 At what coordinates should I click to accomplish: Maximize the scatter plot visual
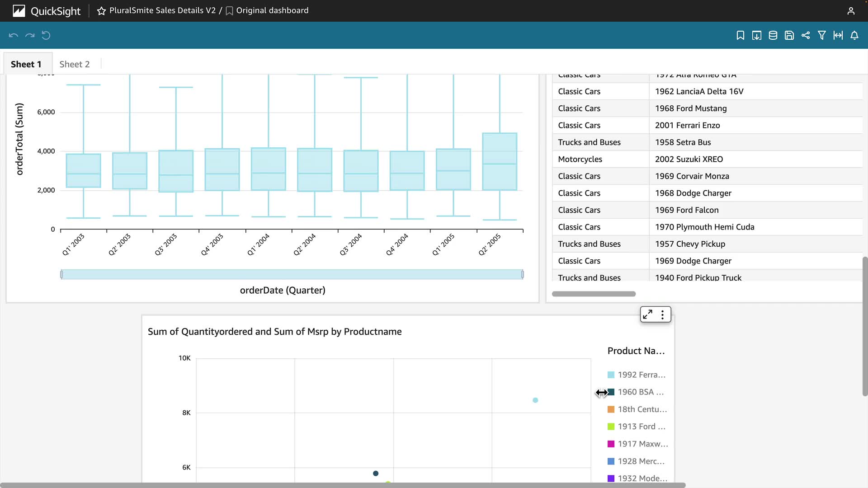tap(647, 314)
